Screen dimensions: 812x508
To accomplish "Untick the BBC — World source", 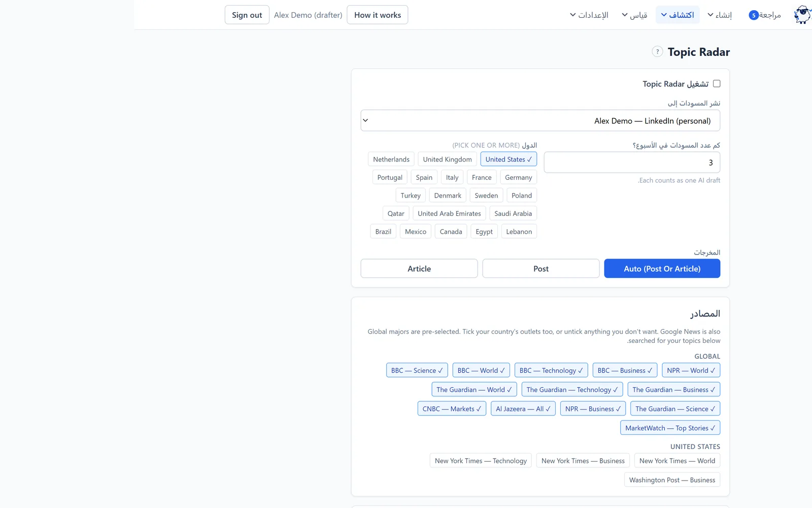I will (481, 370).
